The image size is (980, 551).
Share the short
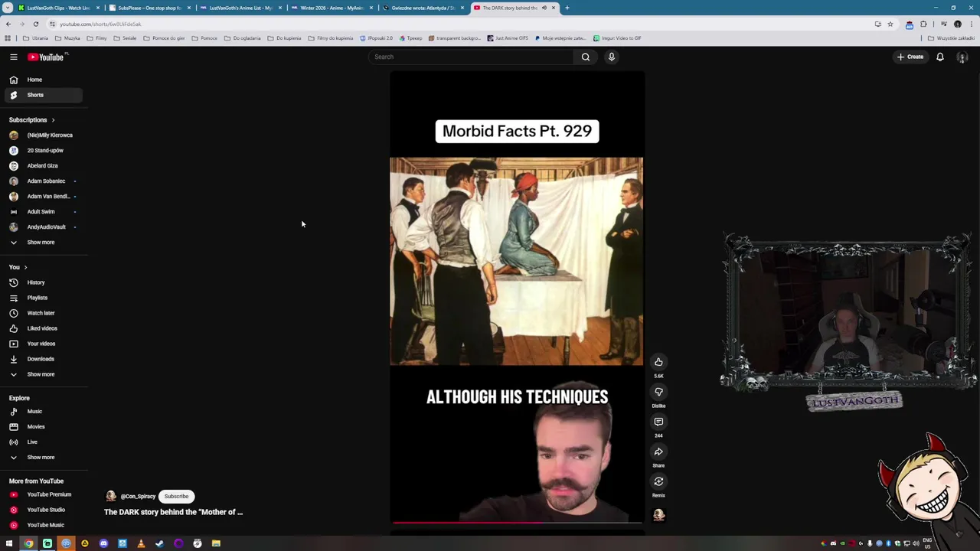click(658, 452)
